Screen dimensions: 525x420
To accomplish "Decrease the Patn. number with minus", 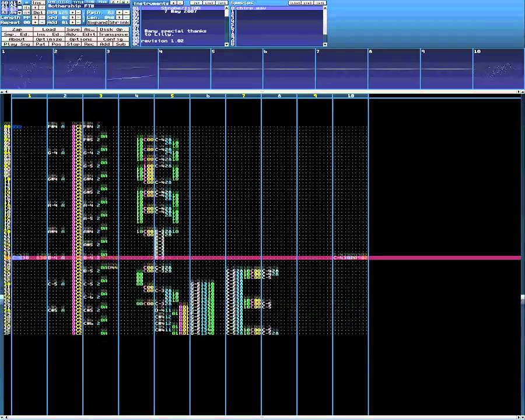I will point(126,12).
